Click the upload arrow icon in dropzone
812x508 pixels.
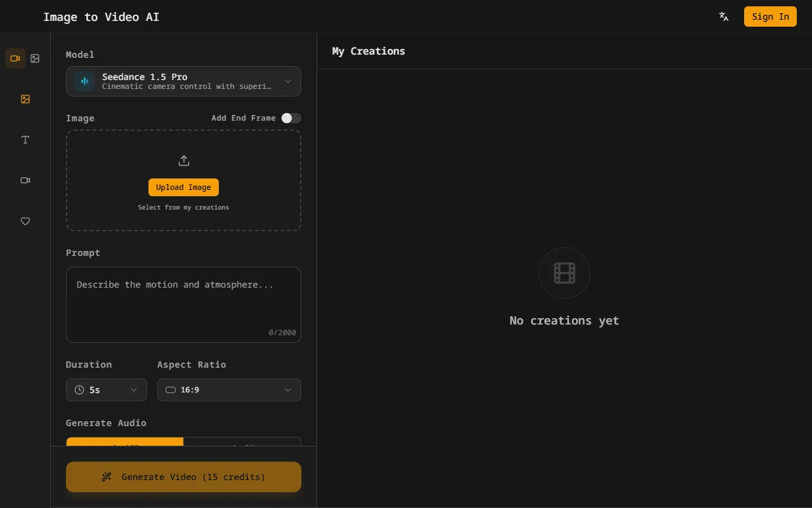(x=183, y=161)
